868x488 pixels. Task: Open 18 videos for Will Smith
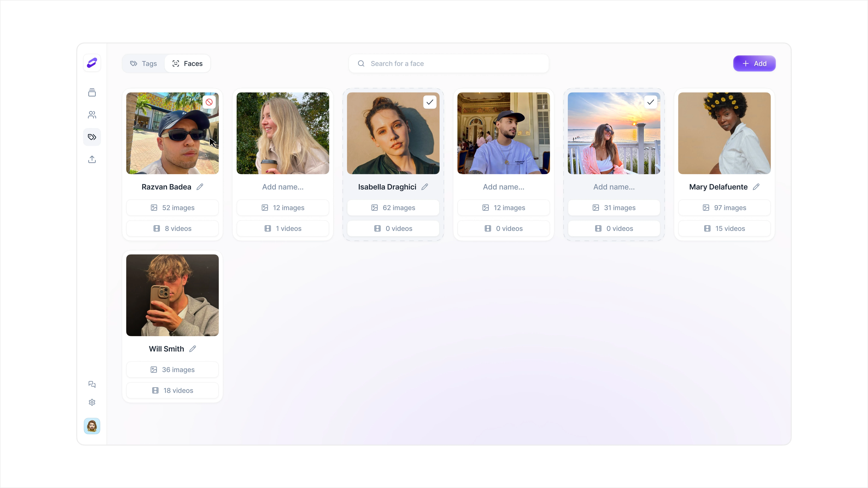pos(173,391)
